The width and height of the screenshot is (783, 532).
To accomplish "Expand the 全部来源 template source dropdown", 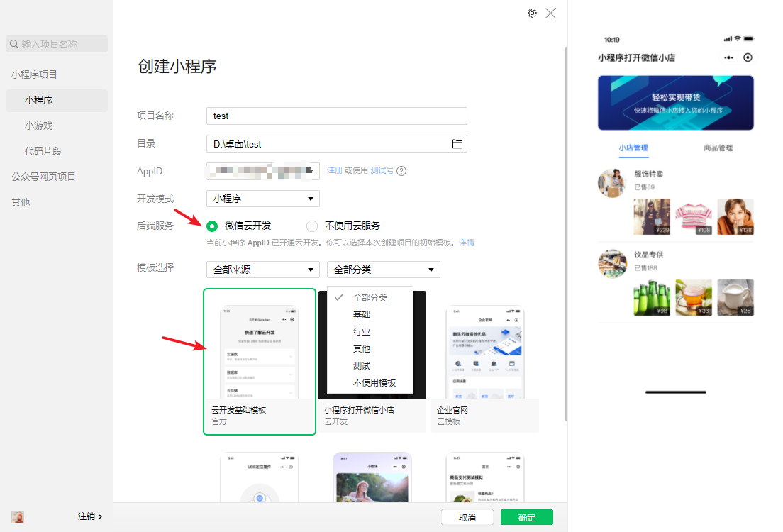I will pyautogui.click(x=262, y=270).
